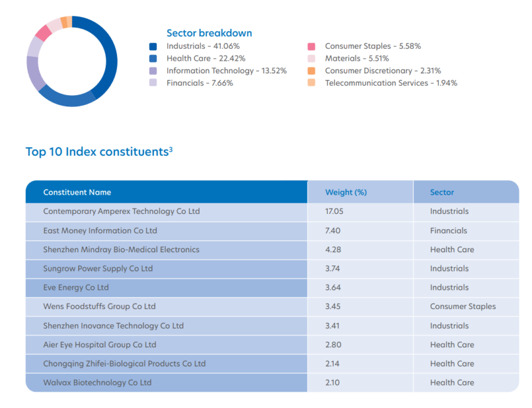532x408 pixels.
Task: Click the 'Materials - 5.51%' legend label
Action: (357, 58)
